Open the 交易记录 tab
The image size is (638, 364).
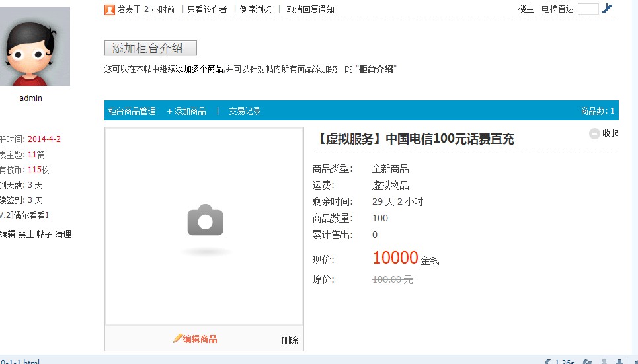[x=245, y=111]
